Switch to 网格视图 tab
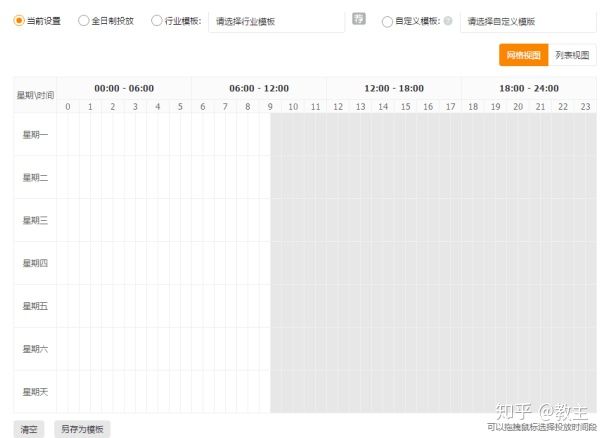This screenshot has width=604, height=438. (524, 55)
